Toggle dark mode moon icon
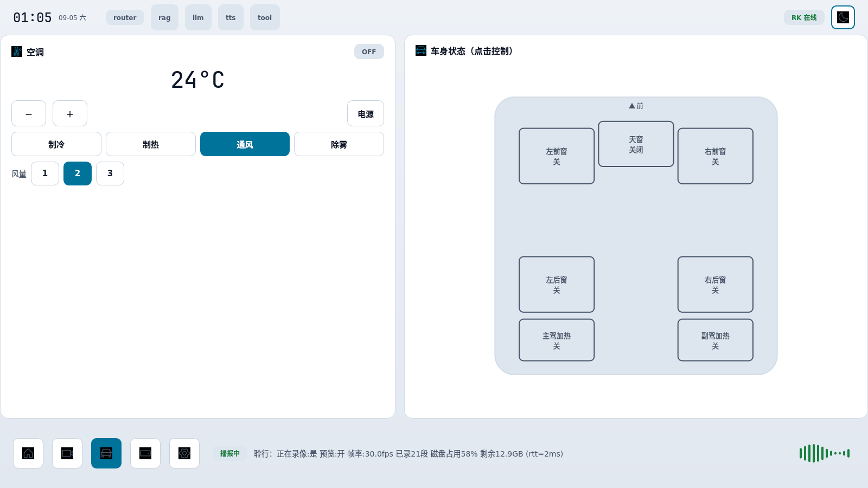 pyautogui.click(x=843, y=17)
